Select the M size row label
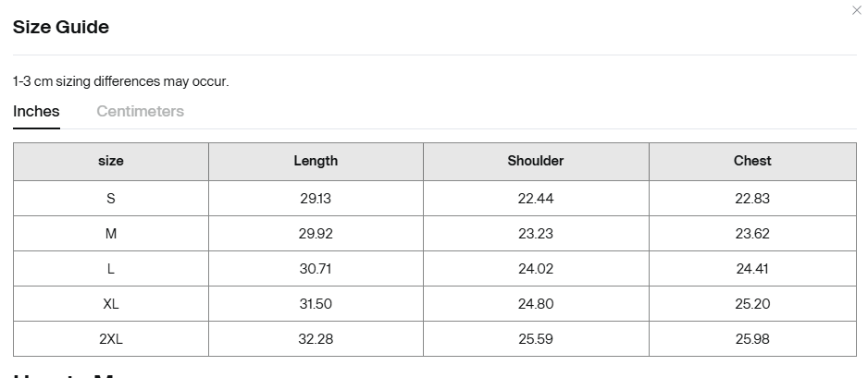Viewport: 868px width, 378px height. tap(111, 234)
